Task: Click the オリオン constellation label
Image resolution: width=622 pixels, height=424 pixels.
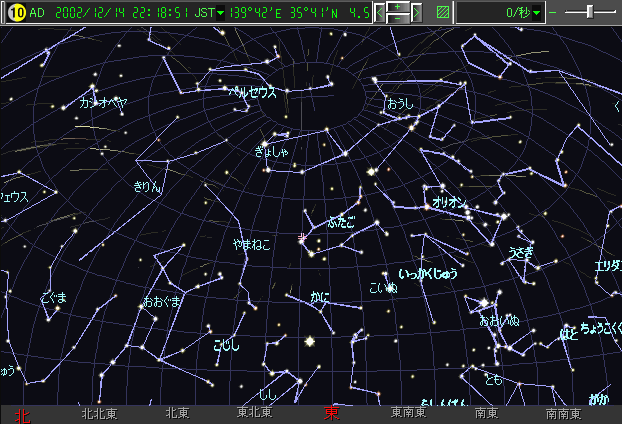Action: [x=448, y=202]
